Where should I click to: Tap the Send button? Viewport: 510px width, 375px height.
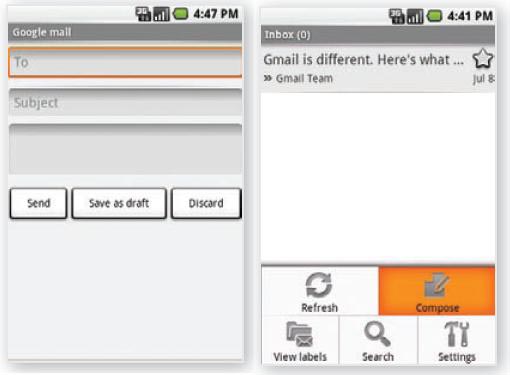pyautogui.click(x=38, y=203)
